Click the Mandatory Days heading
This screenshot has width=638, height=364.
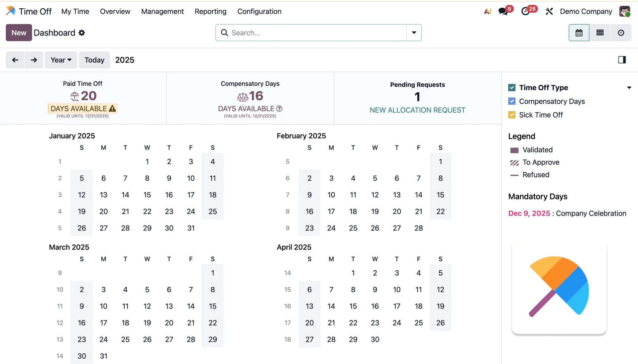[x=538, y=197]
